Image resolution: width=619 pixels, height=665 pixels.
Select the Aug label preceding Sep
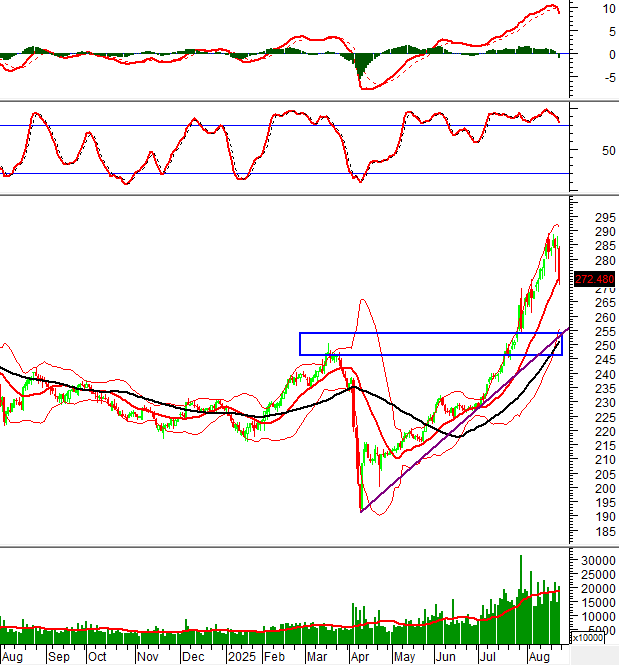(x=12, y=657)
